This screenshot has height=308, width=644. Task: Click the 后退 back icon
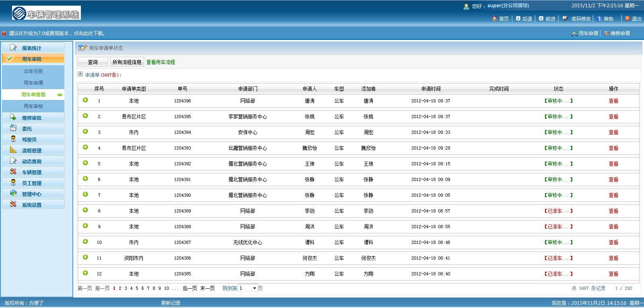[518, 19]
